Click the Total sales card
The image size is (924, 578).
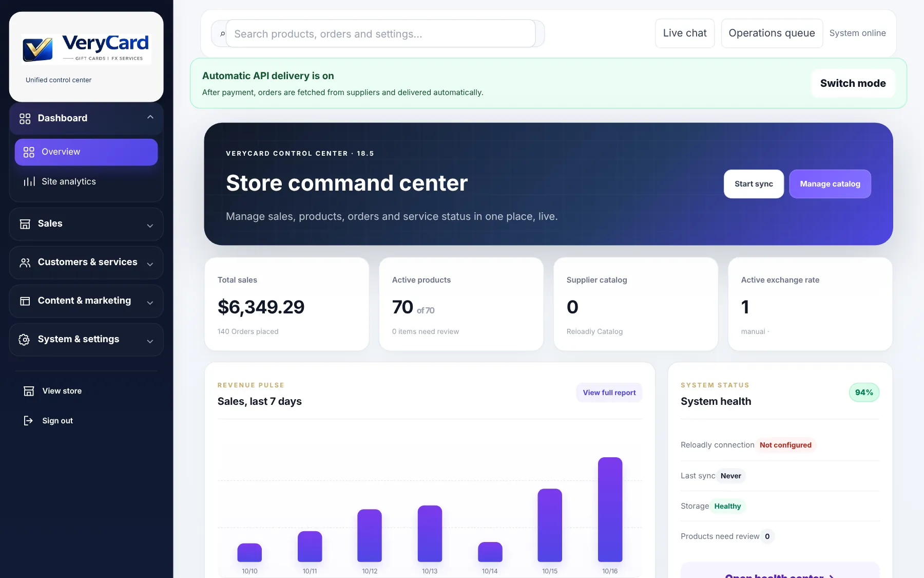coord(287,305)
